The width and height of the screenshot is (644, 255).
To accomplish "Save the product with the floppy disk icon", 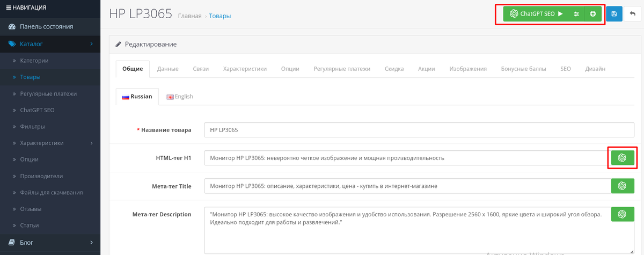I will (x=614, y=14).
